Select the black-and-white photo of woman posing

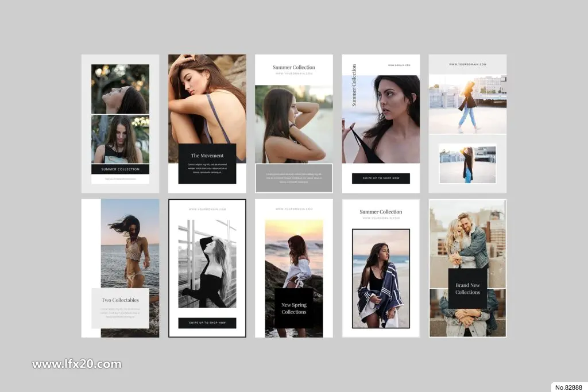(207, 263)
